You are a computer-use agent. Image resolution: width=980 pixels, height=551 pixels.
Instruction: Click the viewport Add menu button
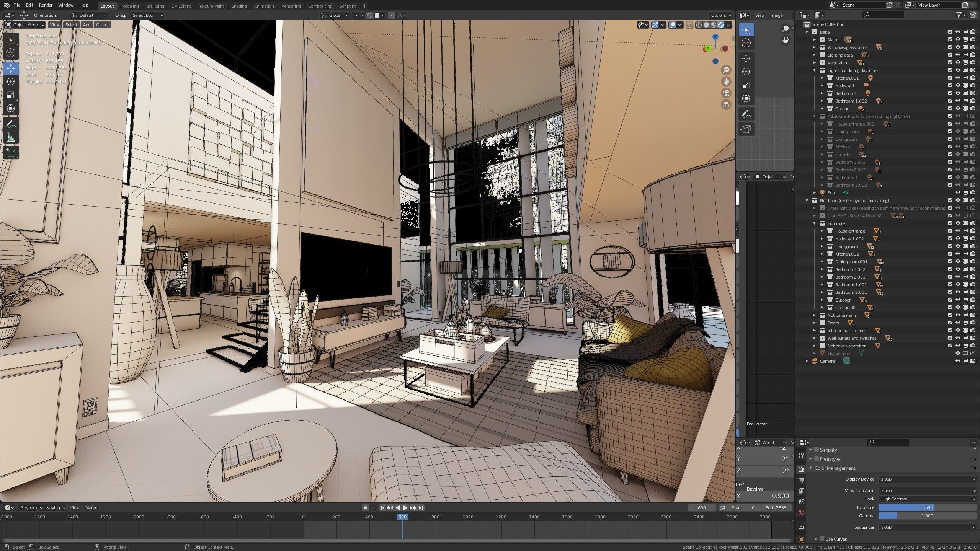(87, 25)
